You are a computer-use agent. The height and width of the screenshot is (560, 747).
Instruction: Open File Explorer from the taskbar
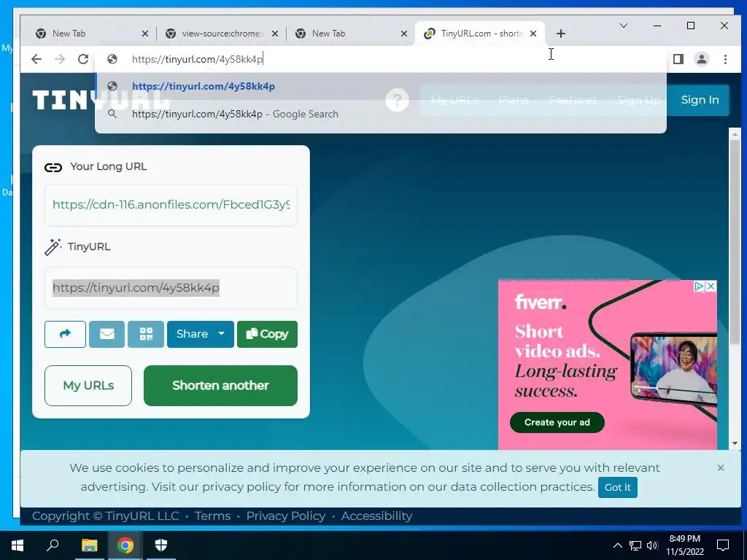89,545
